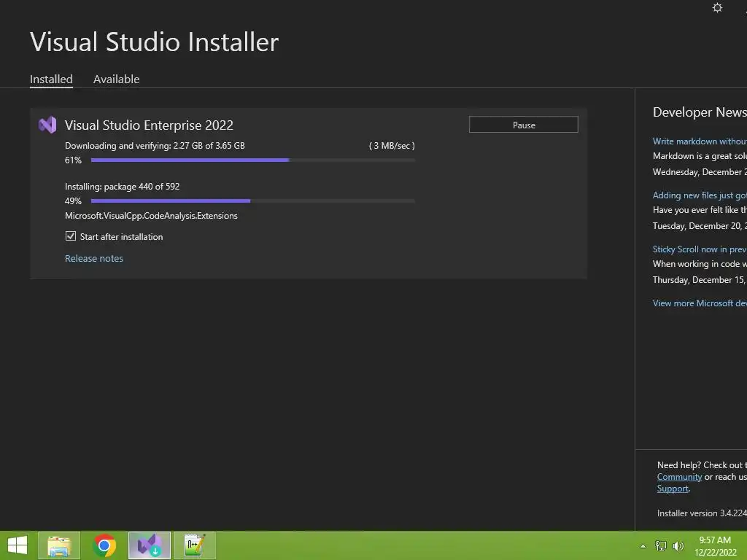
Task: Open File Explorer from the taskbar
Action: [59, 545]
